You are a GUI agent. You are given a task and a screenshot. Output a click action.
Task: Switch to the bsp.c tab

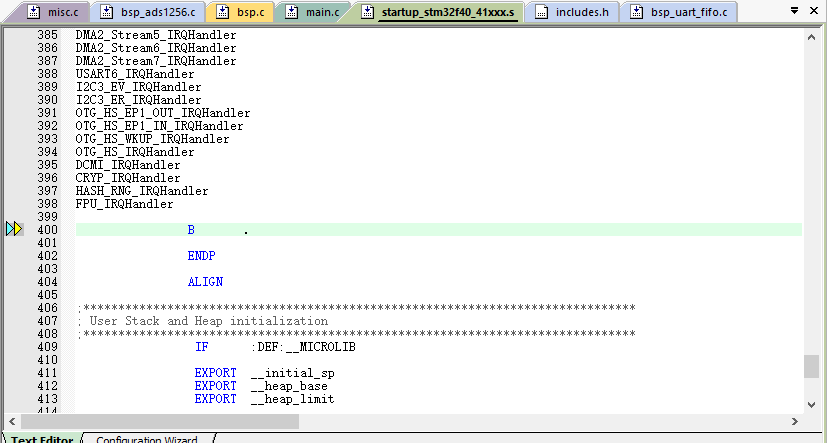(x=240, y=12)
